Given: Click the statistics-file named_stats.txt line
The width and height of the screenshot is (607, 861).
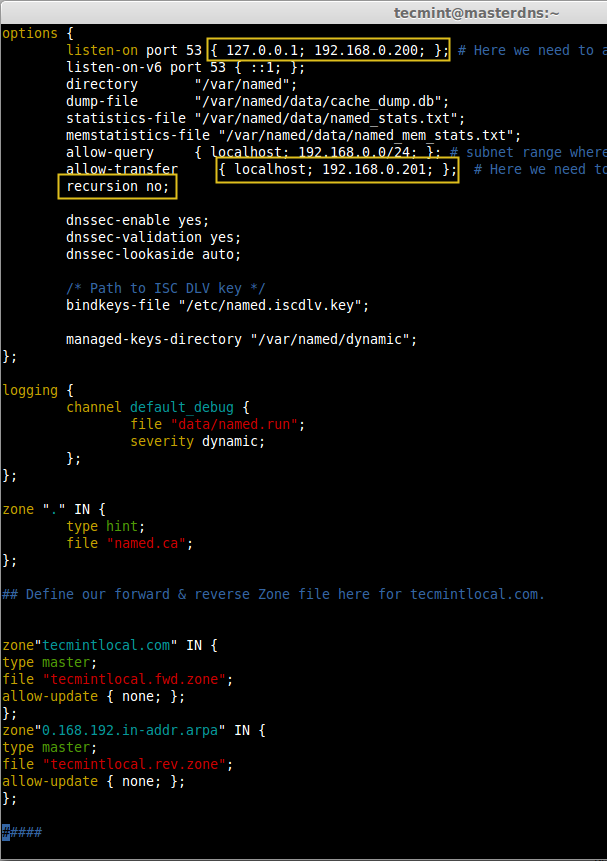Looking at the screenshot, I should (265, 119).
